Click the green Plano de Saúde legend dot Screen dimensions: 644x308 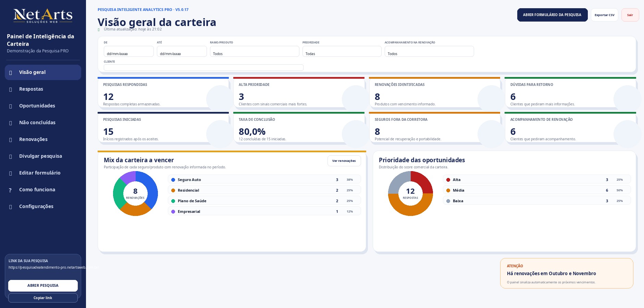(173, 201)
